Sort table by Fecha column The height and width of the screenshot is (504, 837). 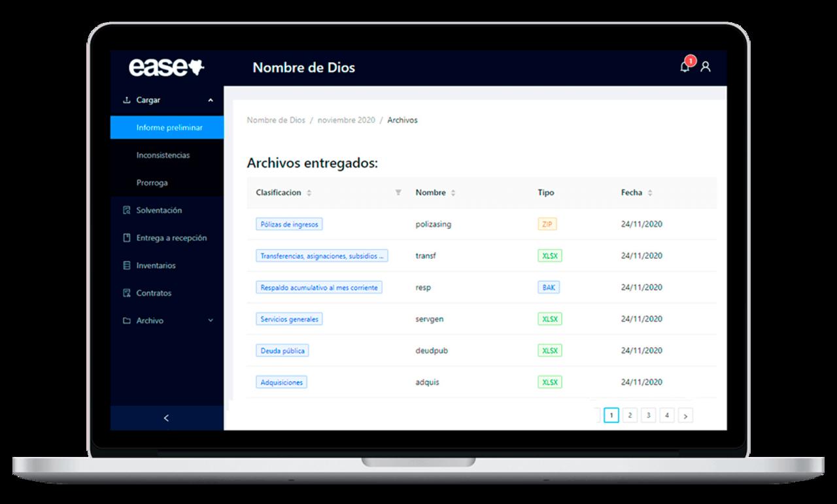point(650,193)
